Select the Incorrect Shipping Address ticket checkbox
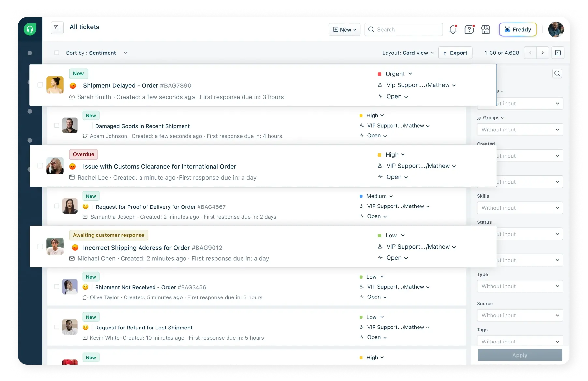The image size is (588, 381). point(40,246)
